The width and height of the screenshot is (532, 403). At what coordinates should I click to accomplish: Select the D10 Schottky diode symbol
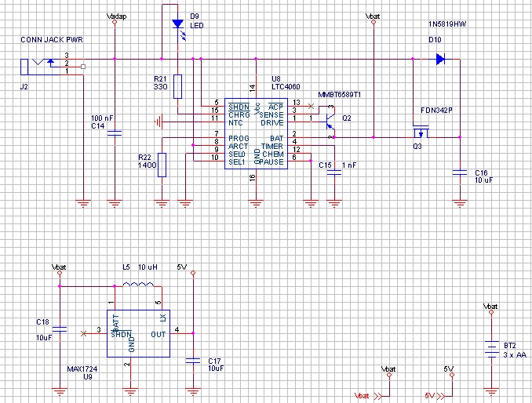pyautogui.click(x=439, y=58)
